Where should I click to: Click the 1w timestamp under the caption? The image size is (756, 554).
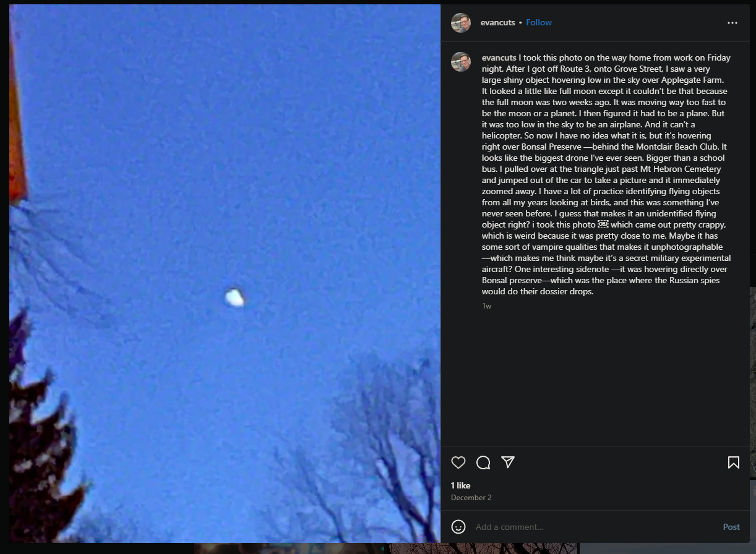point(487,306)
